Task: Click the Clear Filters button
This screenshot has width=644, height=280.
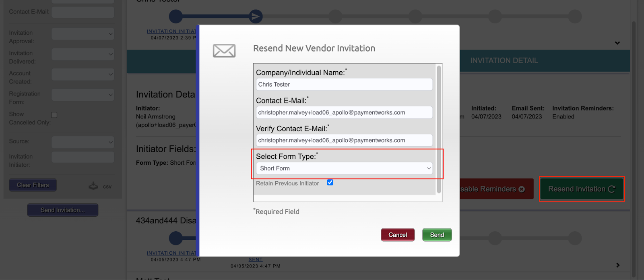Action: 33,185
